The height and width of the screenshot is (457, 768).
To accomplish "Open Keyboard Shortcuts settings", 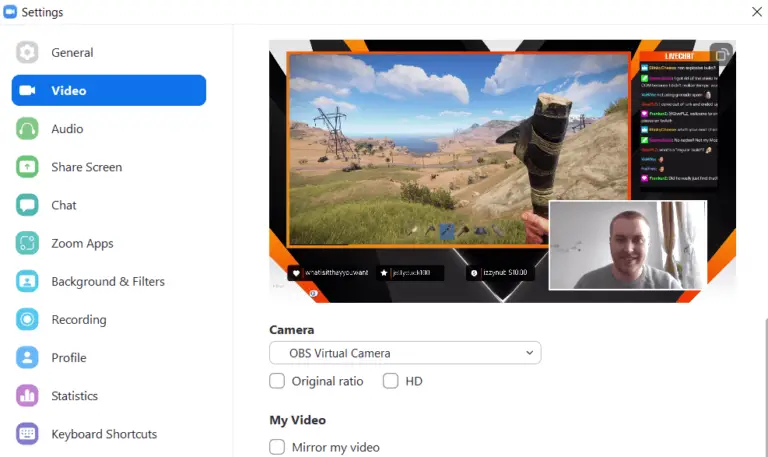I will [x=109, y=434].
